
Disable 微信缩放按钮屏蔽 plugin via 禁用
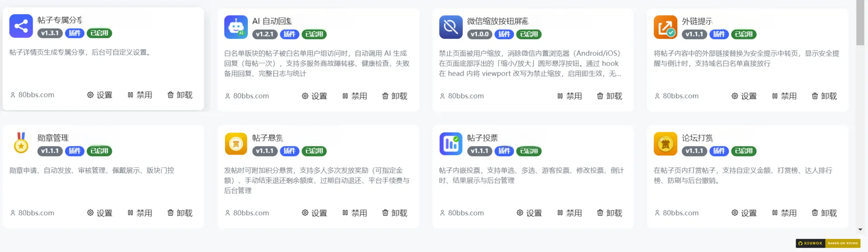pos(569,96)
